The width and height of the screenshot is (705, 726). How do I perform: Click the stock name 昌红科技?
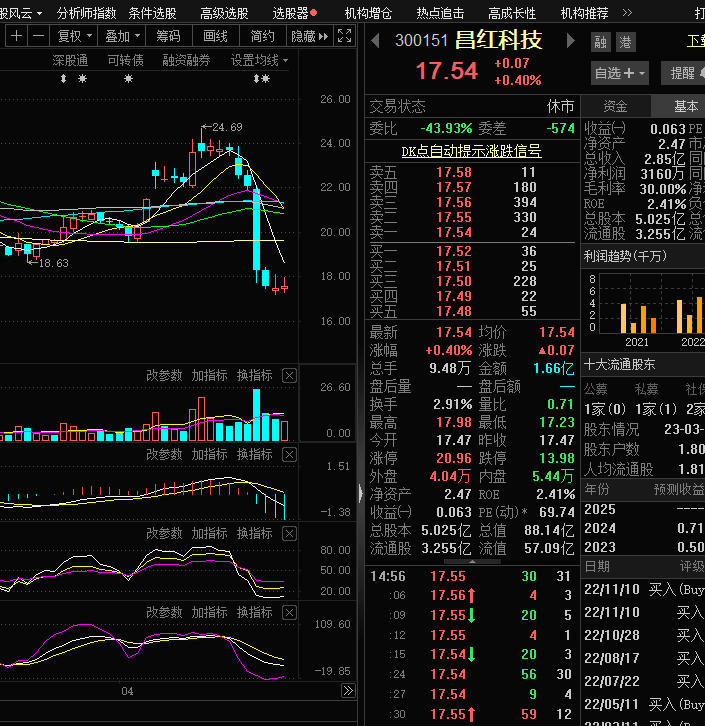(499, 40)
